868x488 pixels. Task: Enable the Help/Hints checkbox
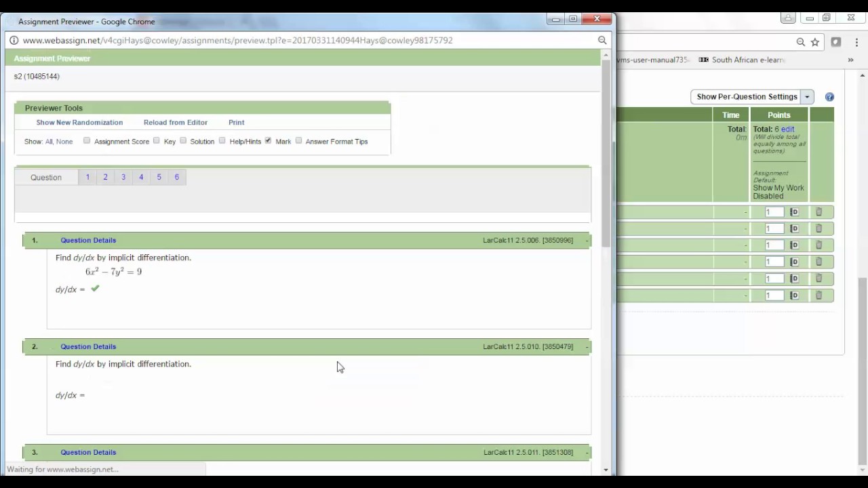(222, 140)
